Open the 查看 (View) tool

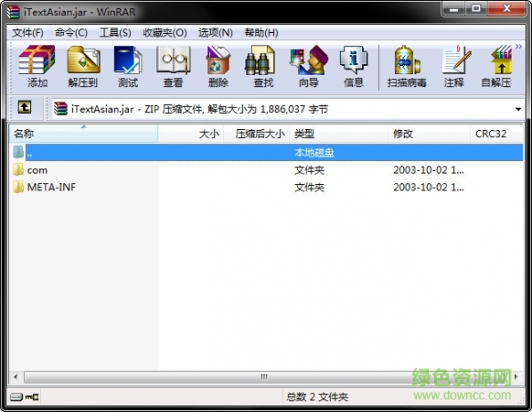173,68
